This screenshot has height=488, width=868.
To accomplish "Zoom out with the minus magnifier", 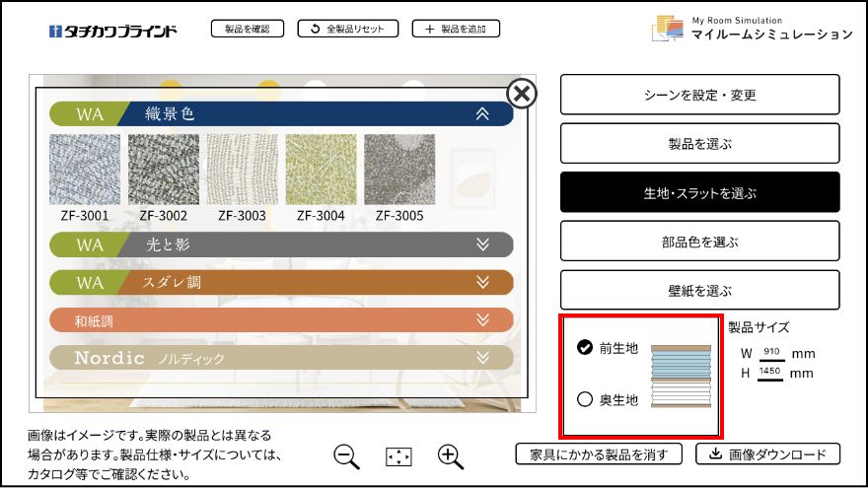I will point(347,457).
